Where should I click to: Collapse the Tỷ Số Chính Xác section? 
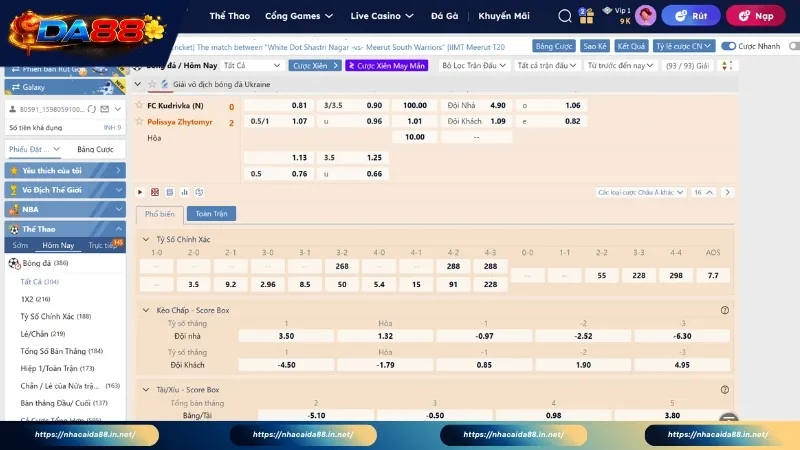point(146,239)
